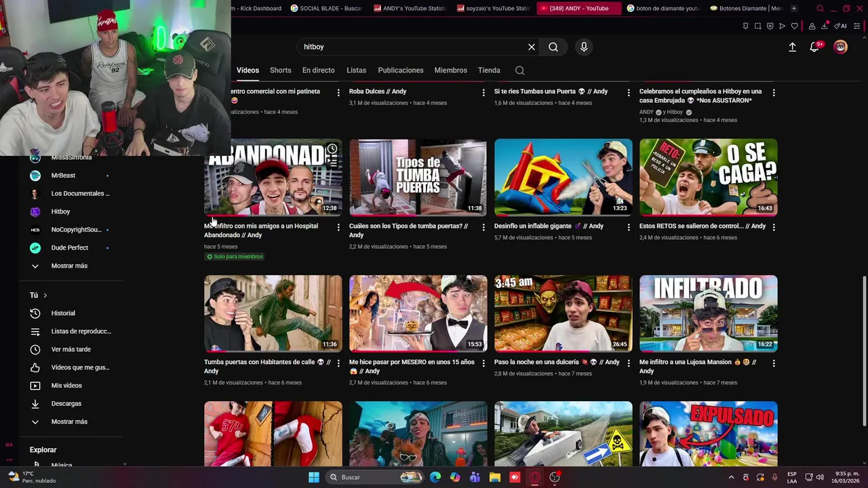Viewport: 868px width, 488px height.
Task: Open Ver más tarde in sidebar
Action: coord(71,349)
